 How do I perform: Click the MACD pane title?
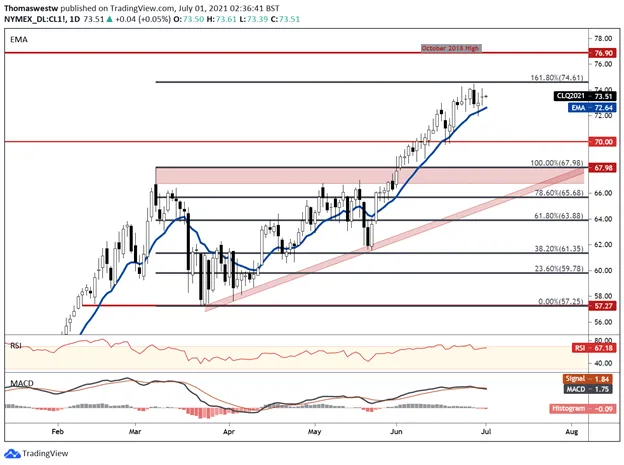pyautogui.click(x=22, y=383)
